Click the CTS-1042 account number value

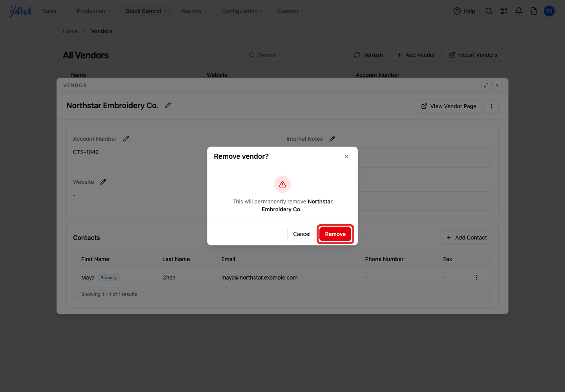click(x=86, y=152)
